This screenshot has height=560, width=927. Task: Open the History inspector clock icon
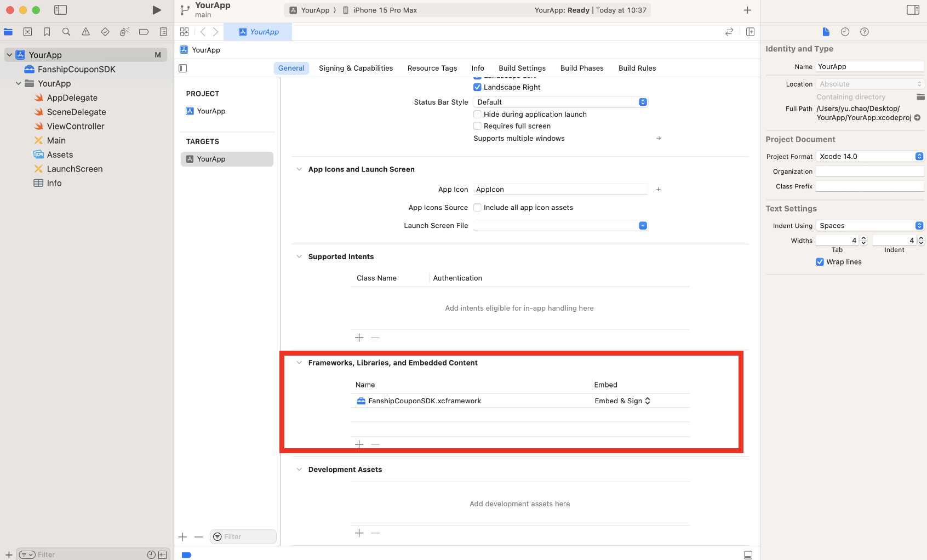point(845,32)
